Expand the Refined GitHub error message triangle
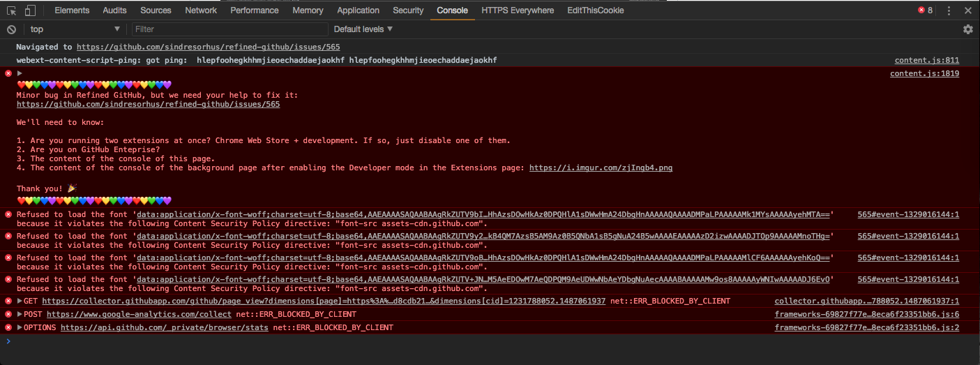 click(20, 73)
